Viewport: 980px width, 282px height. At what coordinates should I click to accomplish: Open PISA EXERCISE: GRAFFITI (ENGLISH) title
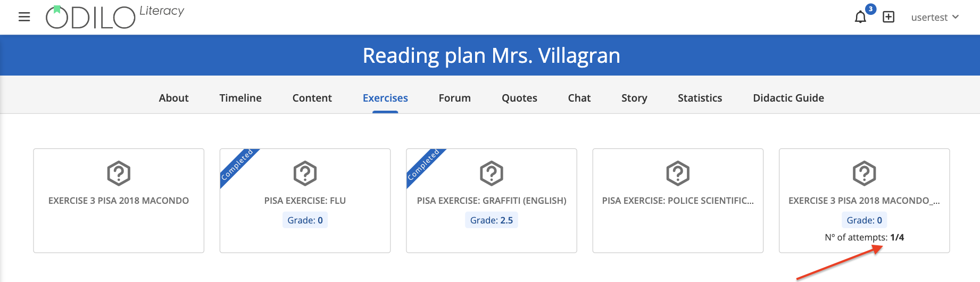pyautogui.click(x=492, y=201)
